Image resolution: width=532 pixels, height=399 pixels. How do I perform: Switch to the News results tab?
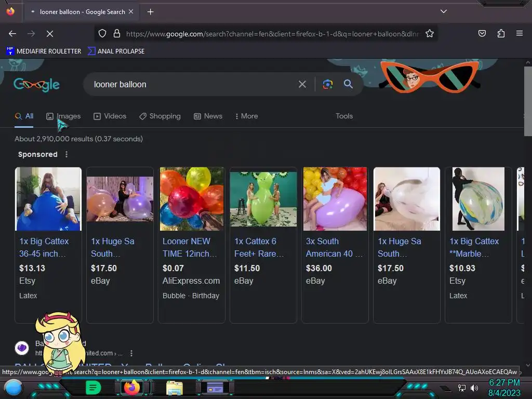point(208,116)
